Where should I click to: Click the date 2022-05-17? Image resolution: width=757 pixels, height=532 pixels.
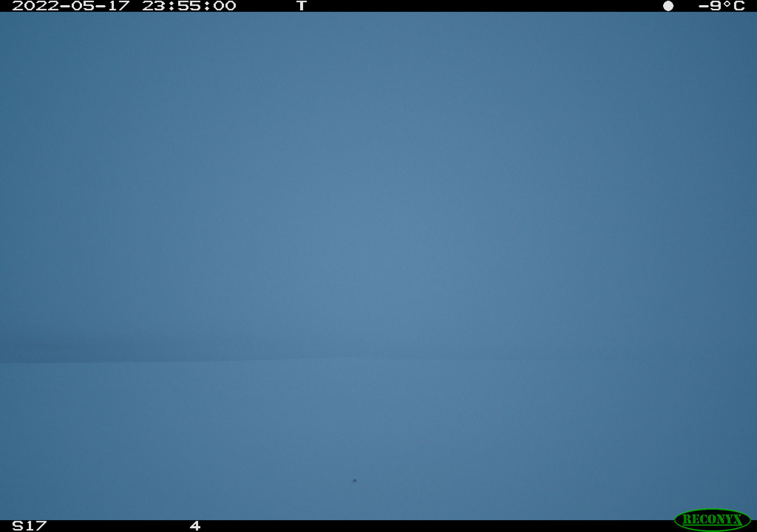coord(71,6)
